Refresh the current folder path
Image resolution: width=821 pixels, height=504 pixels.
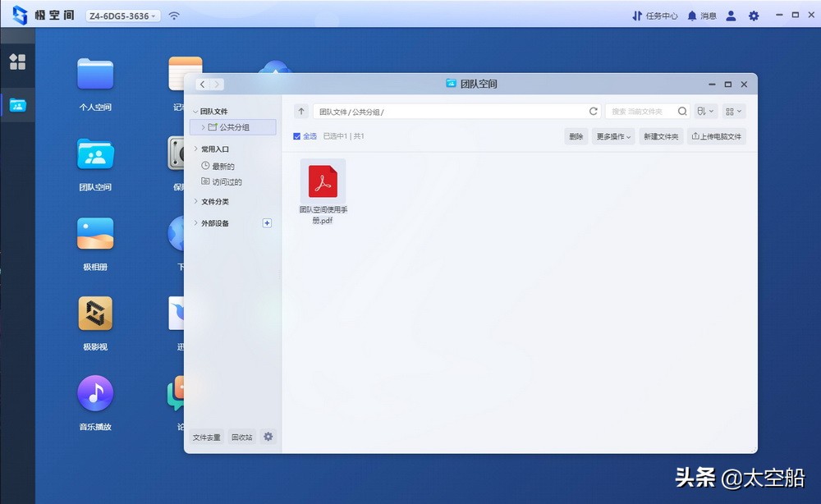pyautogui.click(x=594, y=111)
